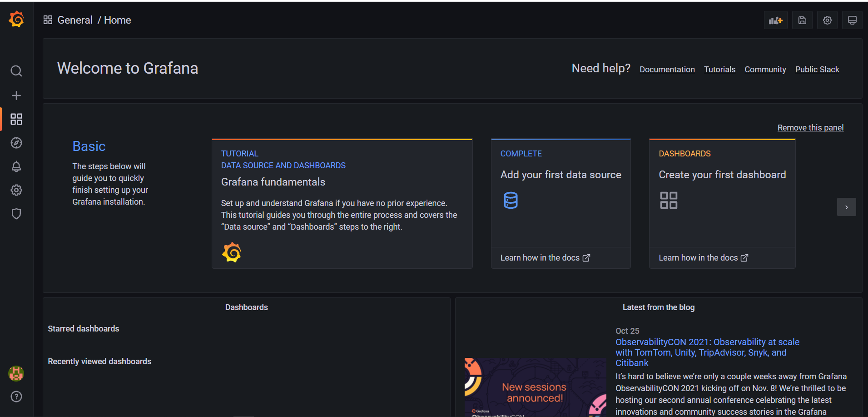
Task: Click the database icon in data source card
Action: tap(511, 201)
